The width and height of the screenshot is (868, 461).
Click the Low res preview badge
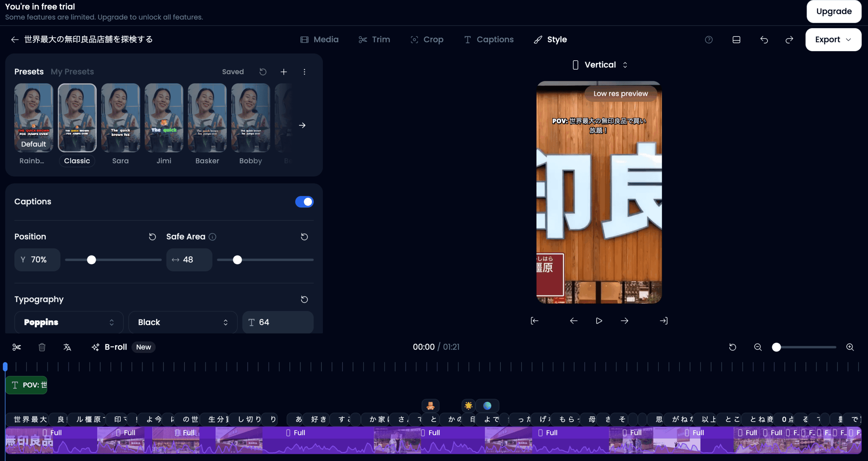(620, 94)
